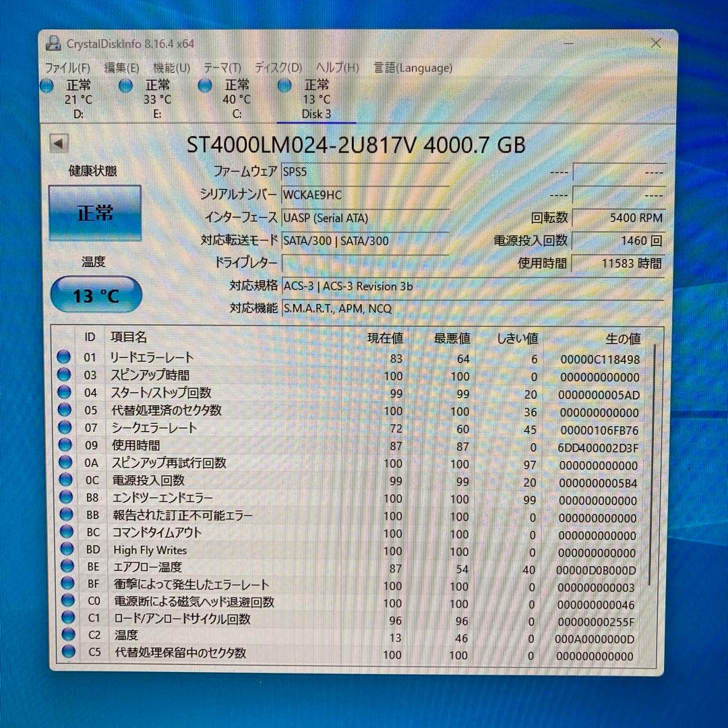Click raw value 00000C118498

[600, 359]
